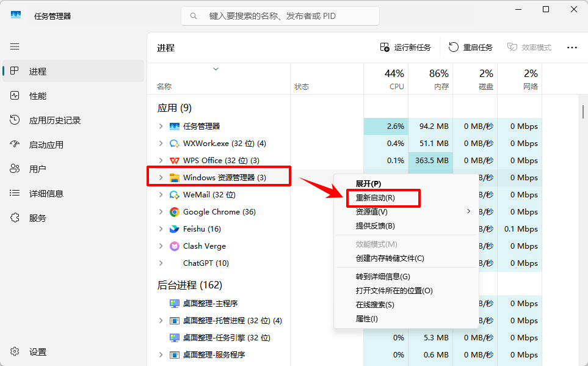This screenshot has width=588, height=366.
Task: Open the three-dot more options menu
Action: pyautogui.click(x=572, y=47)
